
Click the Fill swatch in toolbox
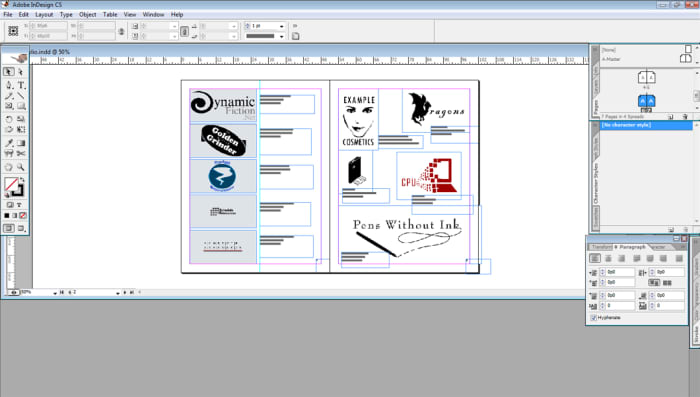tap(11, 184)
